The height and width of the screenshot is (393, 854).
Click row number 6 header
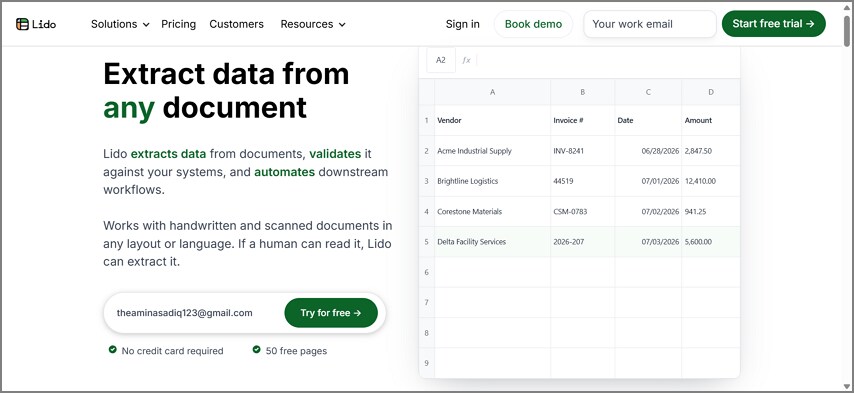426,272
